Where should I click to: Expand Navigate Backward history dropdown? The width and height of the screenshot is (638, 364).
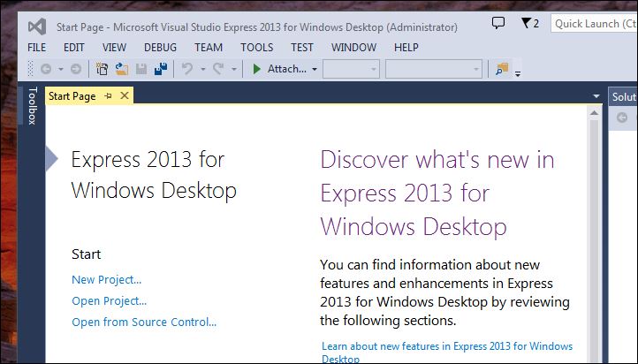[x=61, y=69]
